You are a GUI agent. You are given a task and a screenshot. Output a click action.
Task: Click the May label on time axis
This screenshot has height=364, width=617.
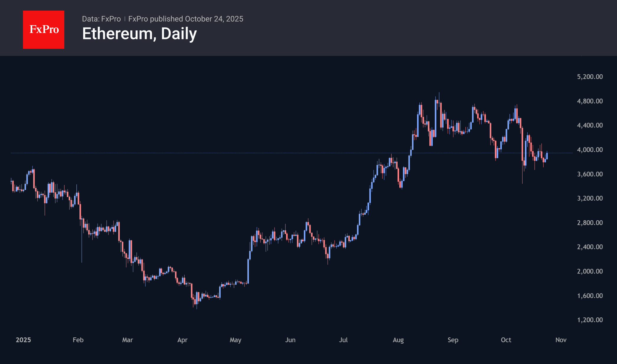pos(235,340)
